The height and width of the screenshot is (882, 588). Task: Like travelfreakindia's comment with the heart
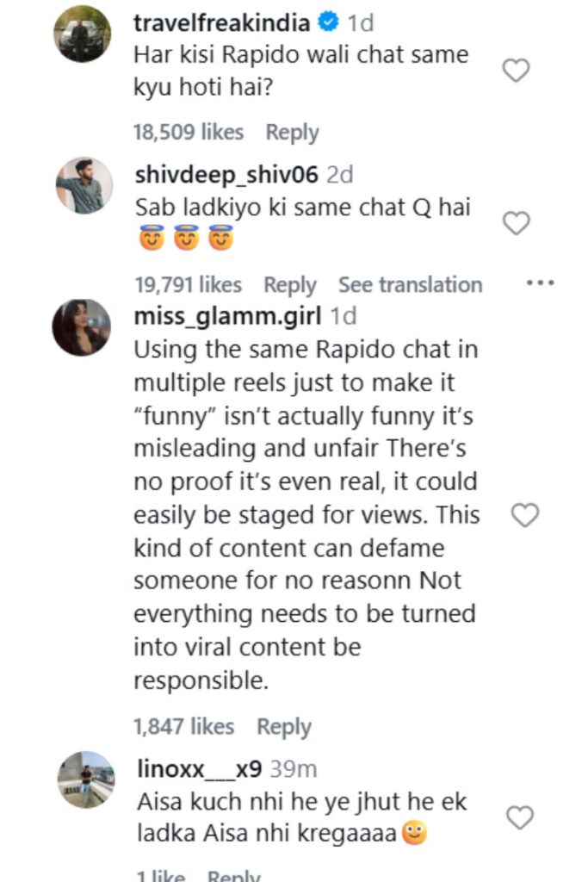(x=516, y=71)
